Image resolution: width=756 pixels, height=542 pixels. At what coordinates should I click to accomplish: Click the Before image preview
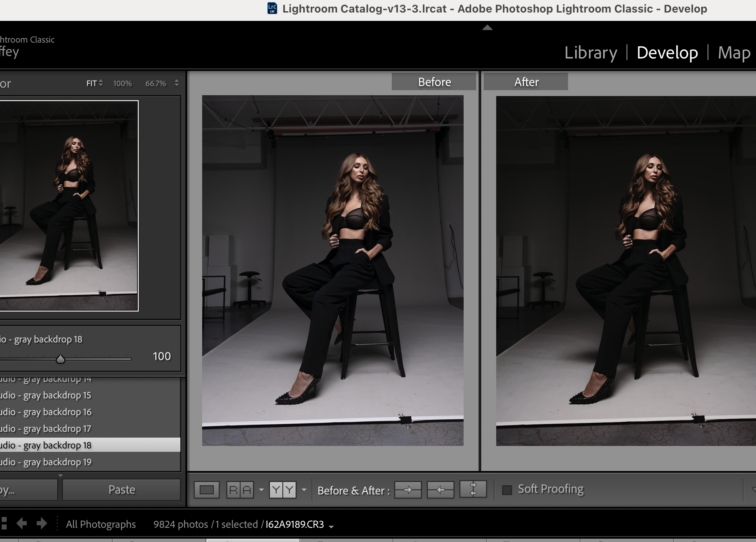[333, 271]
